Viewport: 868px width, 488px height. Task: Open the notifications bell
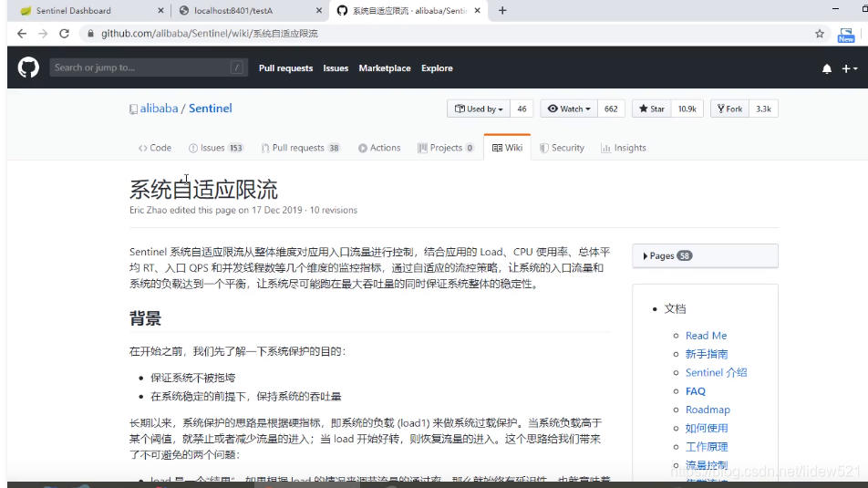[x=826, y=68]
